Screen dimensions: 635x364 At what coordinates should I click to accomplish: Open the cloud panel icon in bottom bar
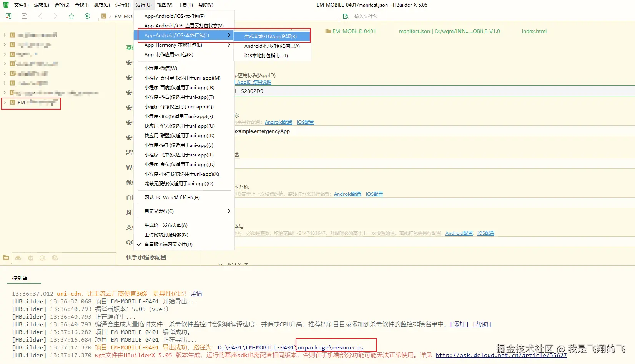click(x=55, y=258)
